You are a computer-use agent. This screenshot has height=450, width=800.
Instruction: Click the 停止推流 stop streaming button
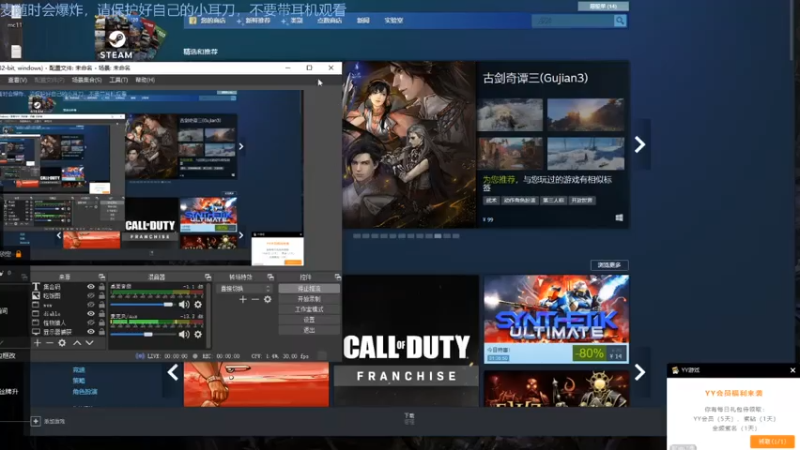[x=309, y=288]
